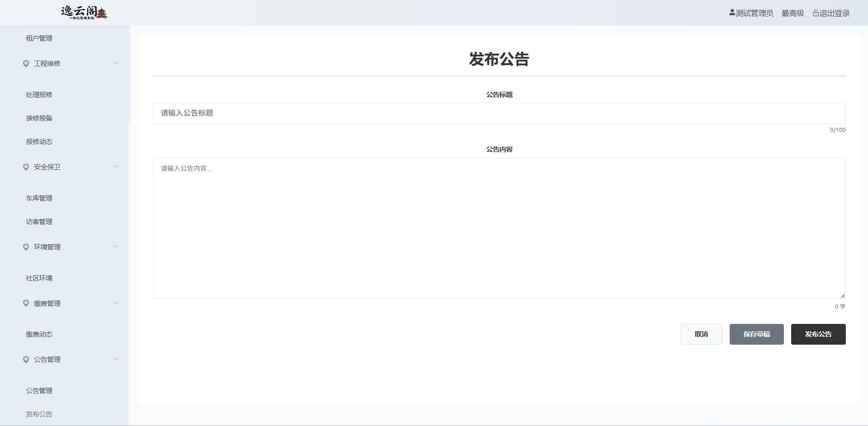Collapse the 安全保卫 section arrow
Image resolution: width=868 pixels, height=426 pixels.
pyautogui.click(x=115, y=167)
